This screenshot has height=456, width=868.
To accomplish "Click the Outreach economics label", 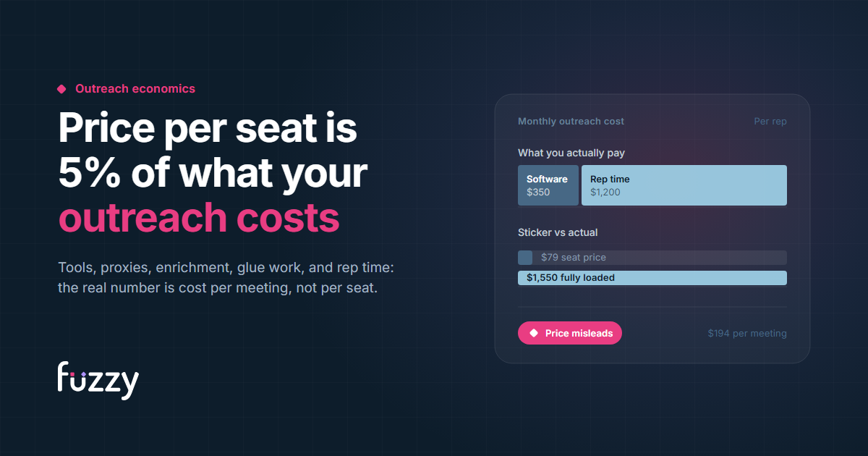I will coord(135,88).
